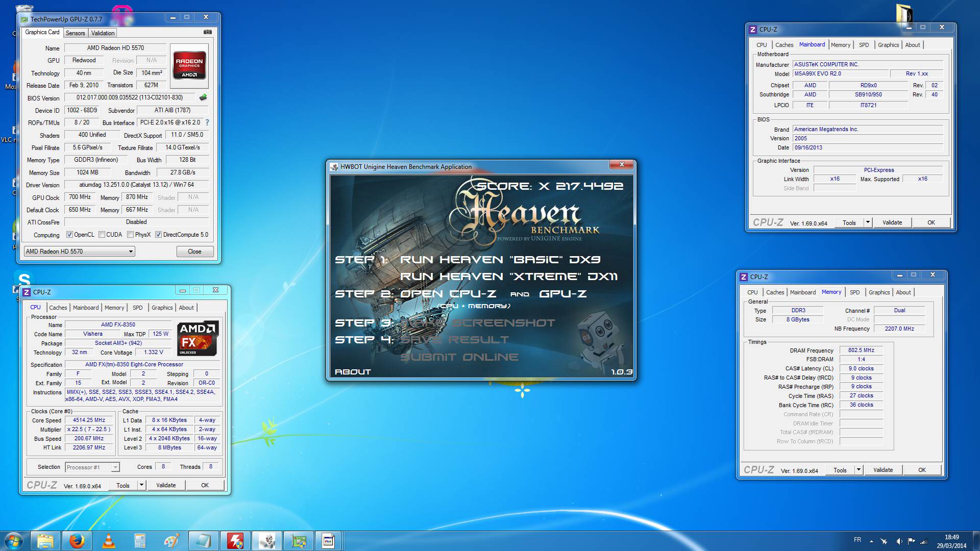This screenshot has height=551, width=980.
Task: Toggle the DirectCompute 5.0 checkbox
Action: 159,235
